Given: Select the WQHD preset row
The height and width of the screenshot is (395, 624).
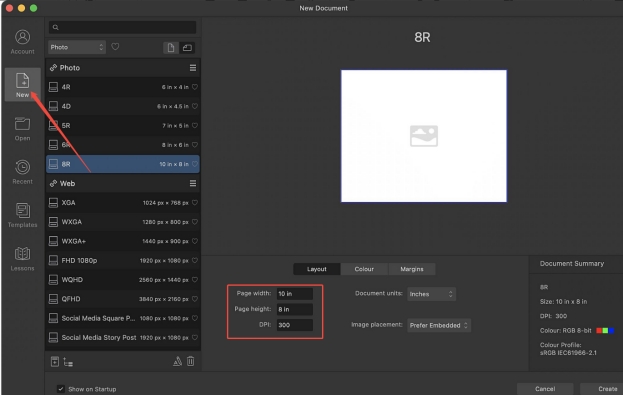Looking at the screenshot, I should point(123,280).
